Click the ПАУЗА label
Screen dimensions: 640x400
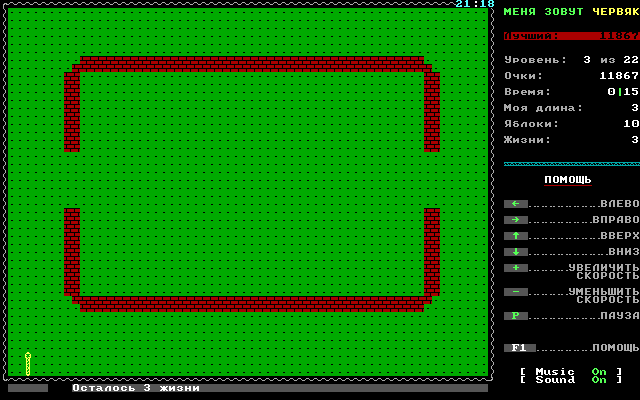620,316
